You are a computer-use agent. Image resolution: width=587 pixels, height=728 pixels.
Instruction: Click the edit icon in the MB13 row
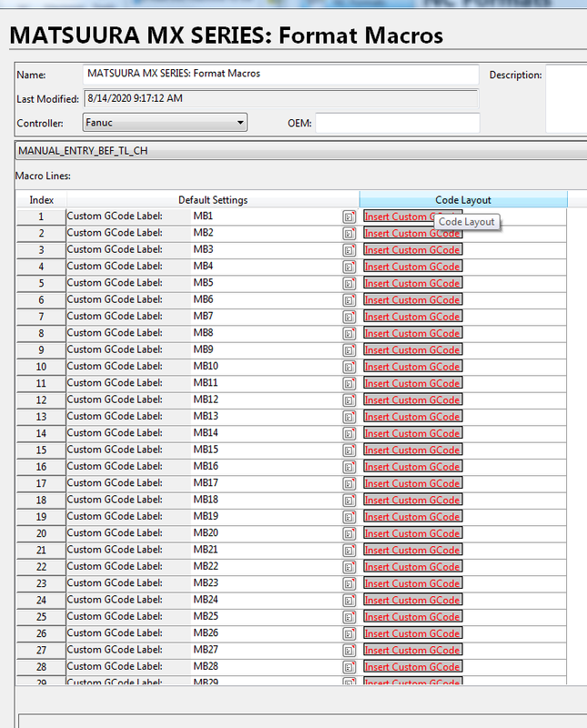click(x=349, y=417)
